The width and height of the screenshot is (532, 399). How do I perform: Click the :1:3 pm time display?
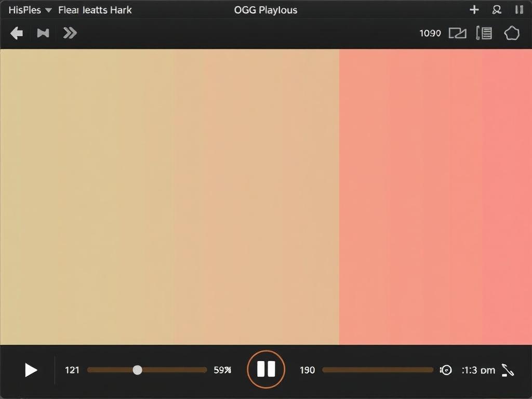[x=478, y=370]
